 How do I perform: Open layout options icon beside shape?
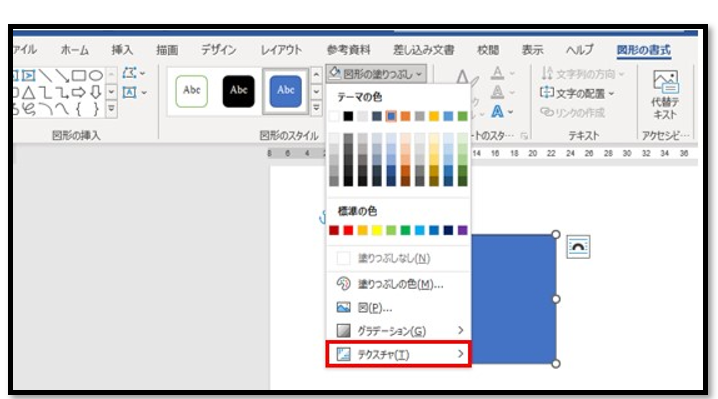[578, 247]
